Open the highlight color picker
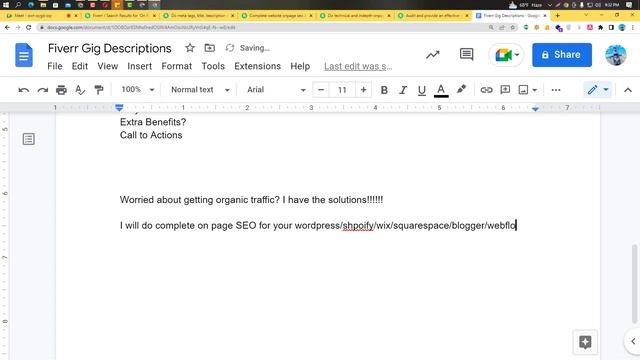This screenshot has height=360, width=640. (x=461, y=89)
